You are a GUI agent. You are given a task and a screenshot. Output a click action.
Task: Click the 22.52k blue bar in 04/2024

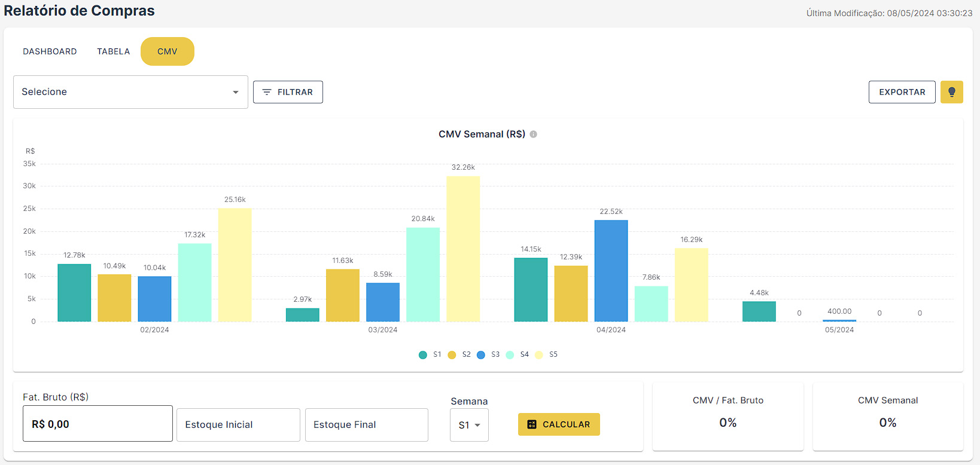tap(611, 271)
